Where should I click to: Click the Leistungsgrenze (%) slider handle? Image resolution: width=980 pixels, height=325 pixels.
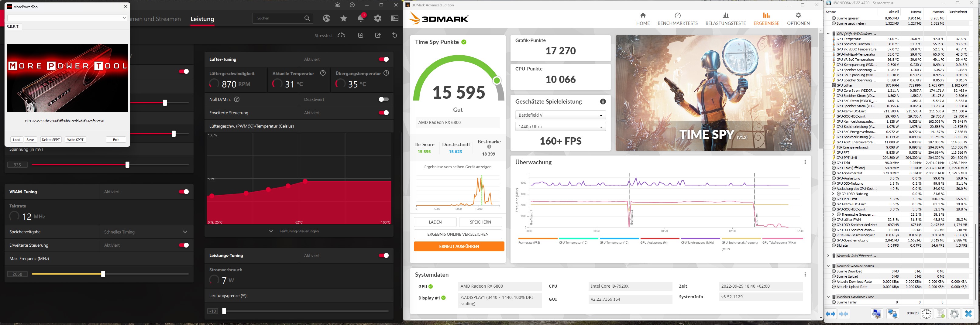click(224, 311)
